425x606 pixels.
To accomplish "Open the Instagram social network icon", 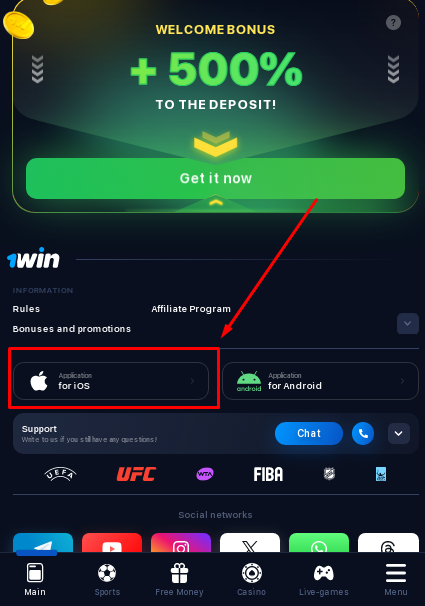I will (x=181, y=543).
